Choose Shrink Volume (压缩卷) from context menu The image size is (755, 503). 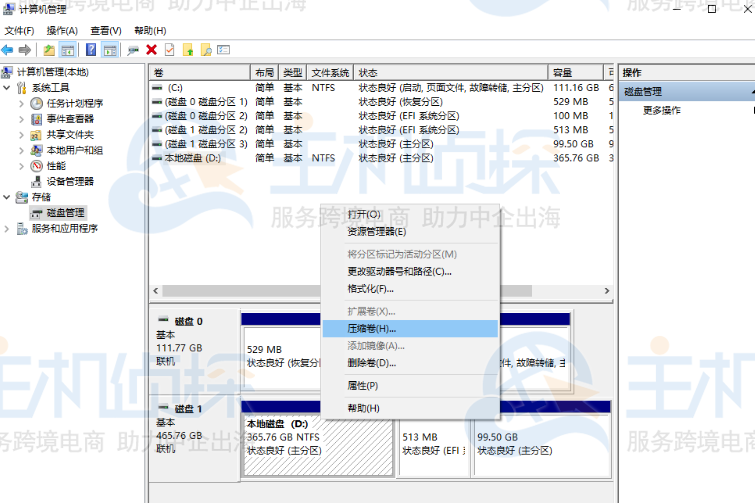point(371,328)
